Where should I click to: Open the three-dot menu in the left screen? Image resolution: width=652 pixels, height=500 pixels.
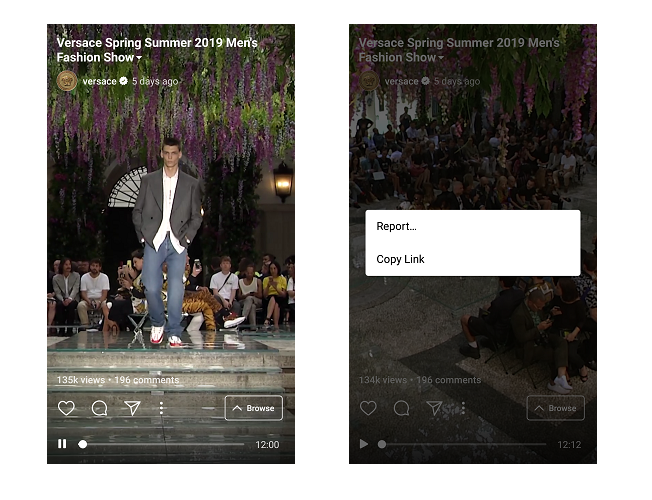pyautogui.click(x=161, y=408)
